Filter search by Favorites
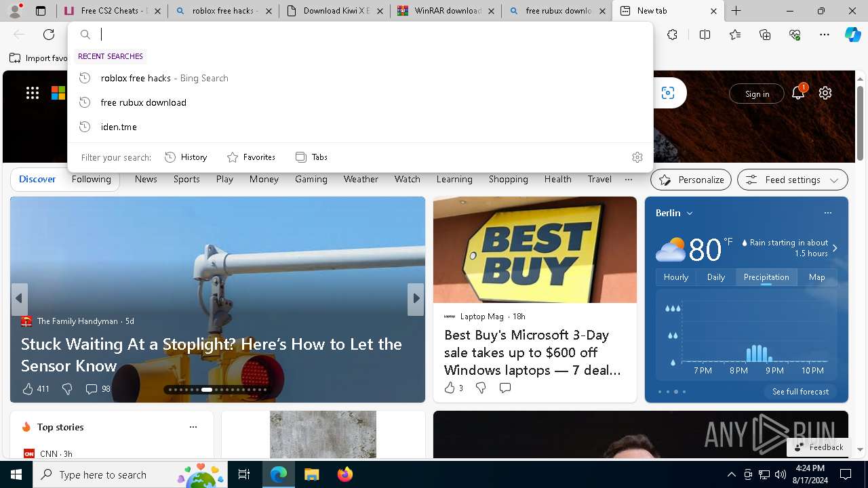868x488 pixels. (251, 157)
